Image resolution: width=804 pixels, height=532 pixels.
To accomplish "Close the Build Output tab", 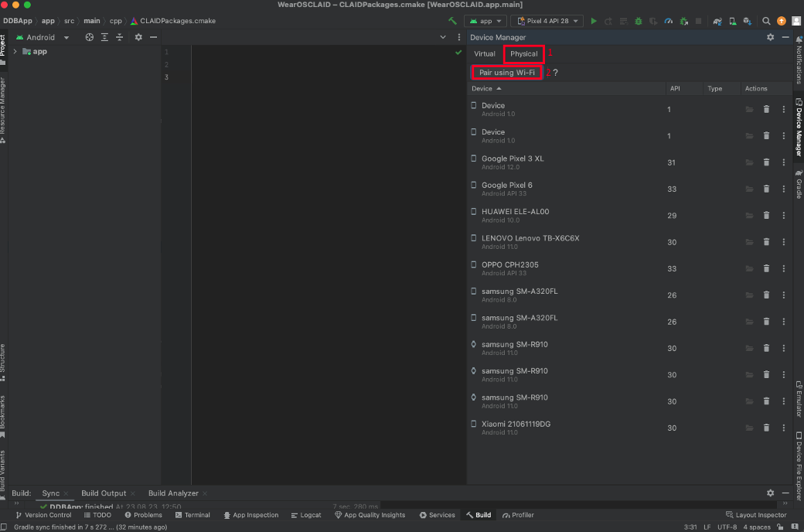I will point(133,493).
